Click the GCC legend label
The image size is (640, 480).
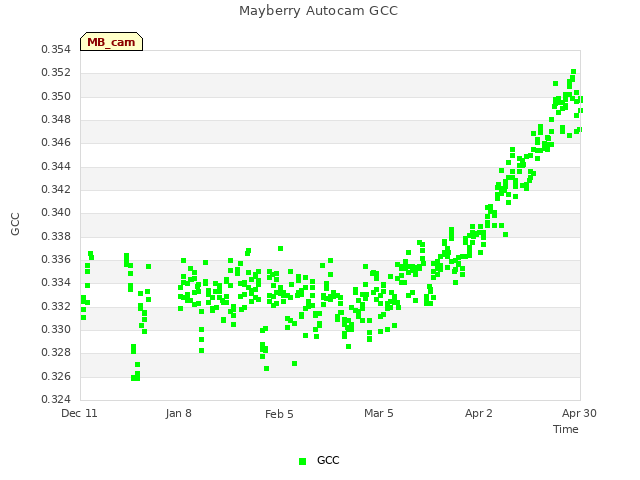point(328,460)
